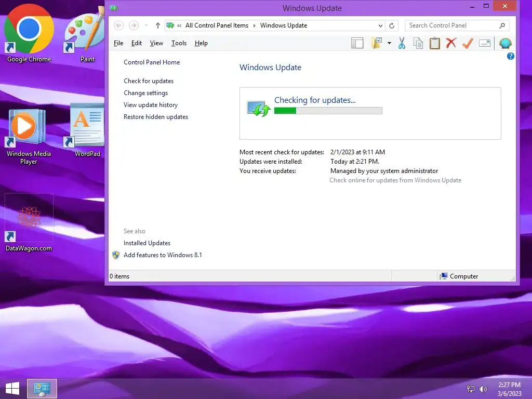Click the folder options toolbar icon

[377, 43]
